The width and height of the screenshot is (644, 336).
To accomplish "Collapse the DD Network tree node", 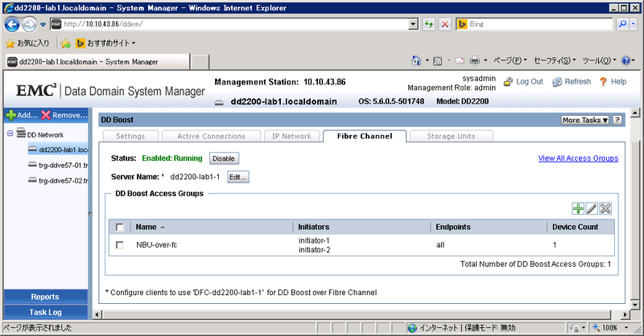I will click(x=10, y=133).
